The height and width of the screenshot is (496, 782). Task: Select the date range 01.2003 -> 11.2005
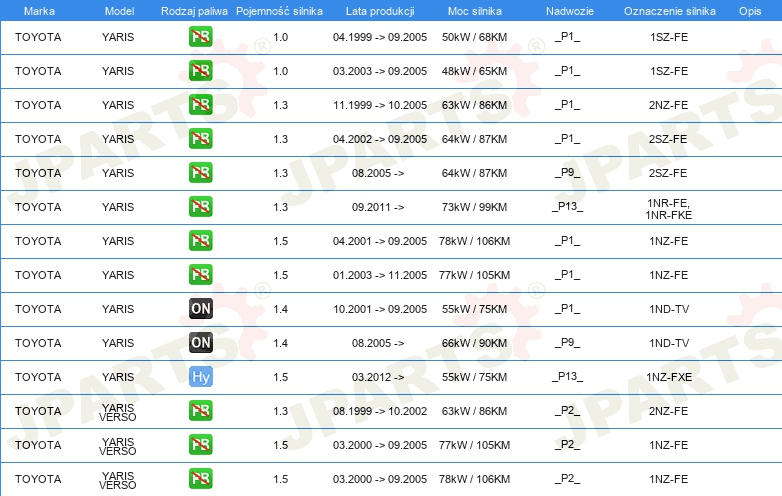pyautogui.click(x=380, y=275)
